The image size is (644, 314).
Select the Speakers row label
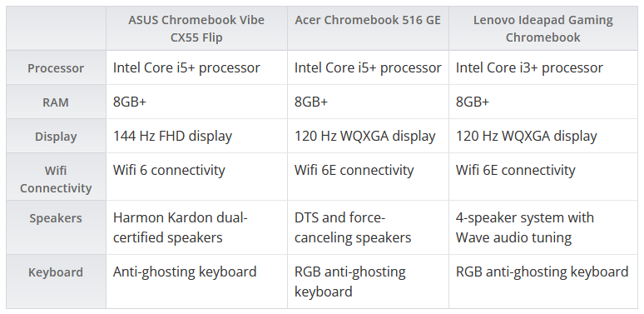56,218
